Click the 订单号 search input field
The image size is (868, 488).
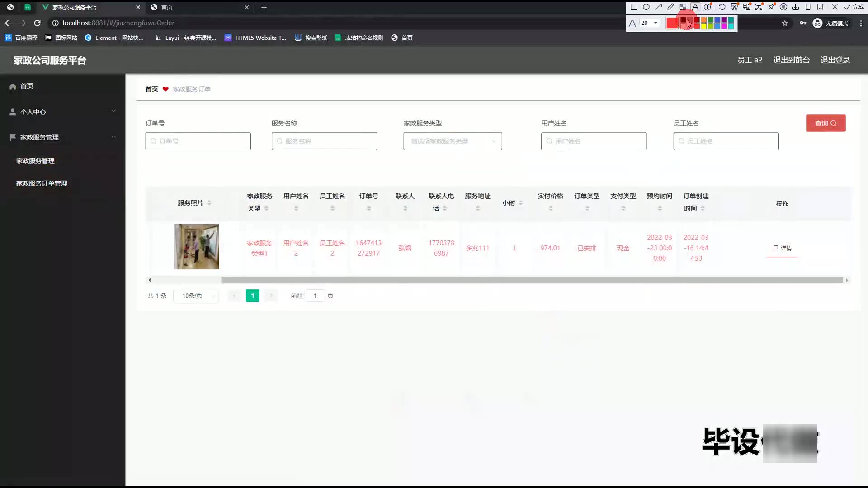[198, 141]
